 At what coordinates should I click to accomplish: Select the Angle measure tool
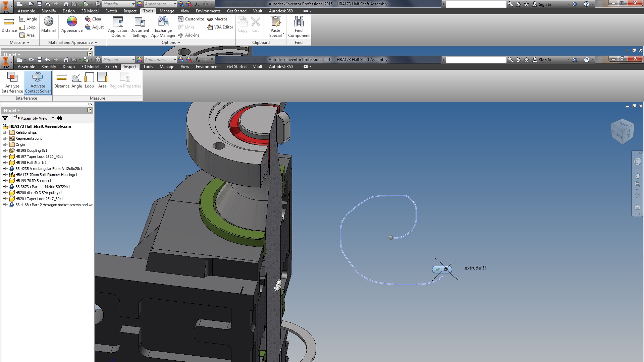point(76,80)
